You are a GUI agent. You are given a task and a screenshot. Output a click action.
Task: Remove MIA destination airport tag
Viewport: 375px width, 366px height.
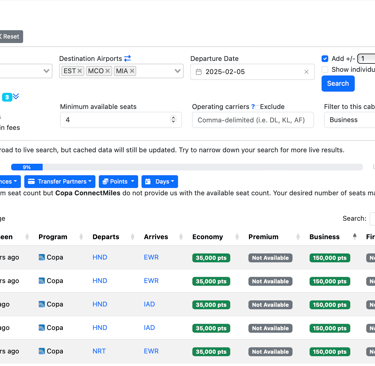pyautogui.click(x=132, y=71)
